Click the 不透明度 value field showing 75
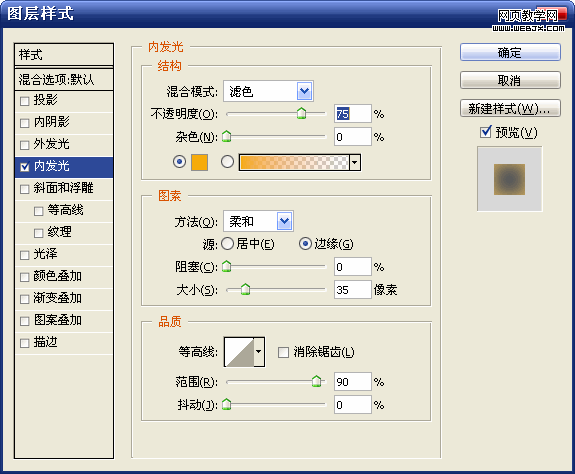575x474 pixels. click(x=353, y=114)
